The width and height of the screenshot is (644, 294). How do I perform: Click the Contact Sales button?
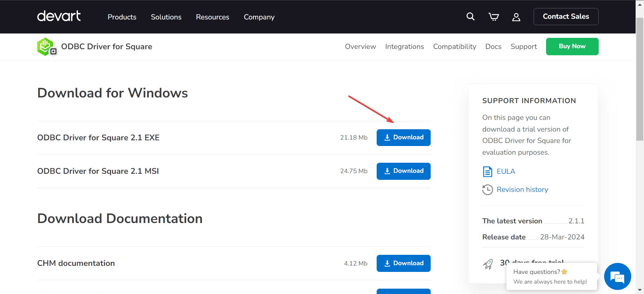[566, 16]
